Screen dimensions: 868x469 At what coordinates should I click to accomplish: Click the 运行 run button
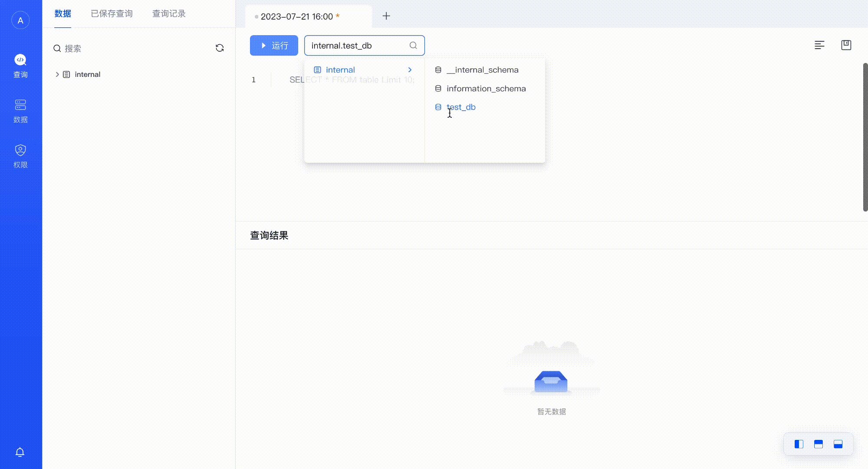tap(274, 46)
